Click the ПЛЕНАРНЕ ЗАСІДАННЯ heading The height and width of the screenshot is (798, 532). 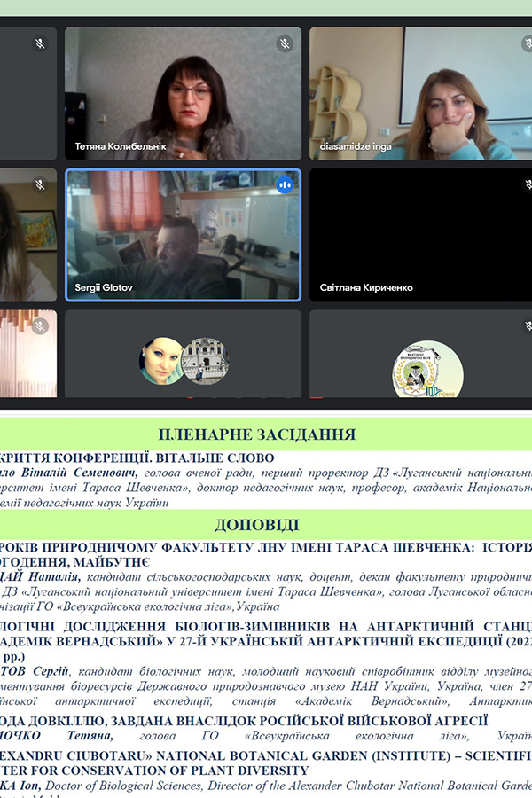[257, 434]
